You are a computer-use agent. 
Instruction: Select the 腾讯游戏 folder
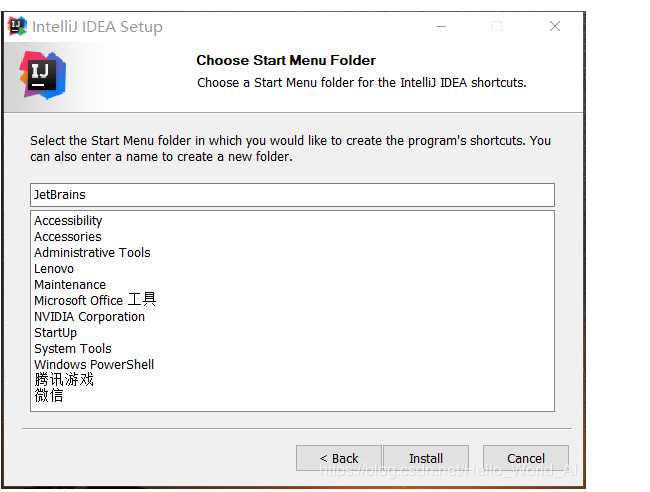64,380
